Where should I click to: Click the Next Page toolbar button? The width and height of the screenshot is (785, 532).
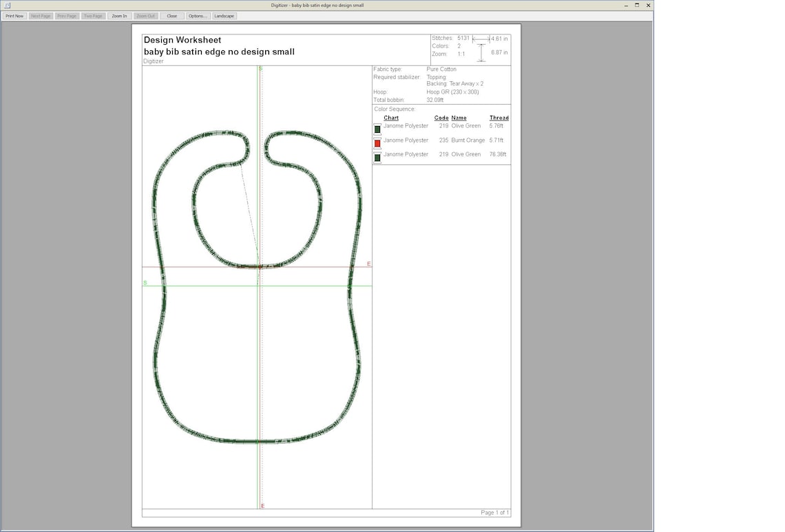tap(40, 15)
